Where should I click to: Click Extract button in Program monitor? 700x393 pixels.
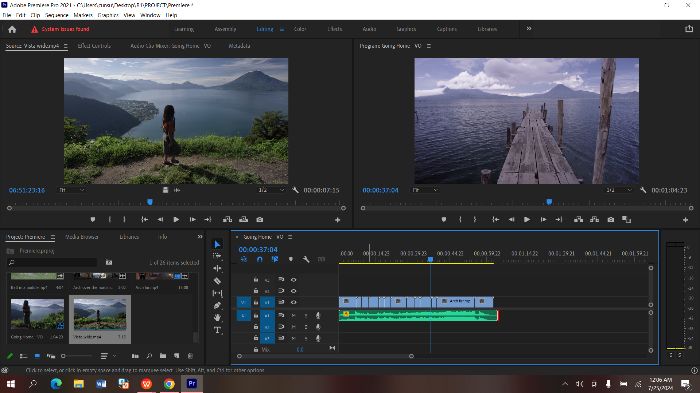[x=595, y=219]
